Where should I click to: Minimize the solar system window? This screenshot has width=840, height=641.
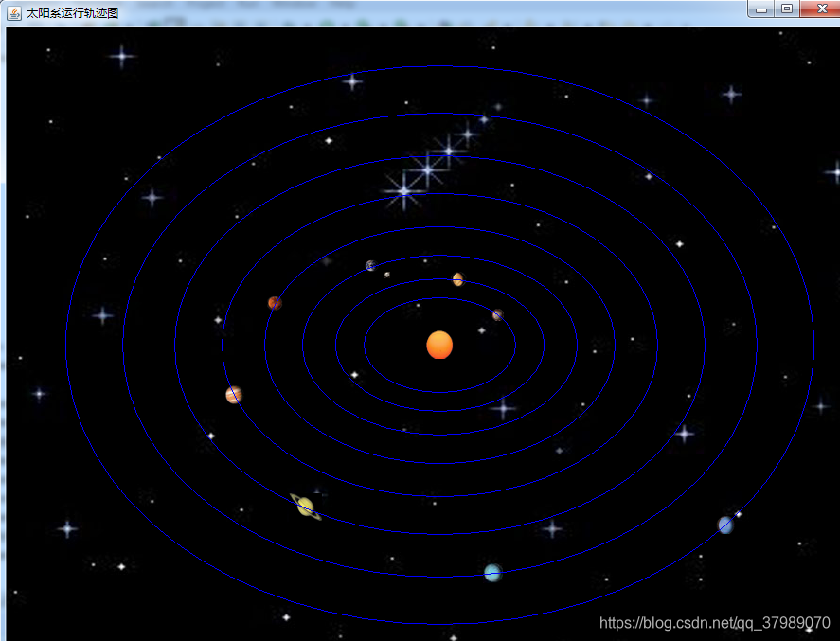760,9
